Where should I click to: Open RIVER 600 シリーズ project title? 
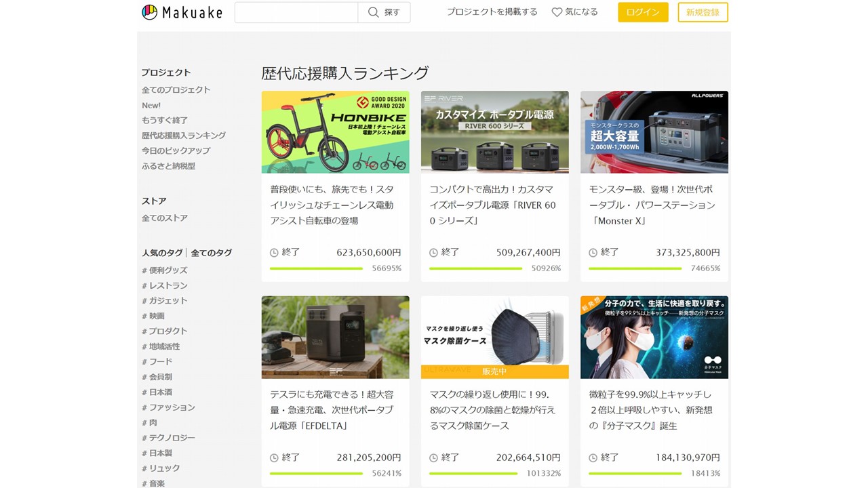tap(493, 205)
